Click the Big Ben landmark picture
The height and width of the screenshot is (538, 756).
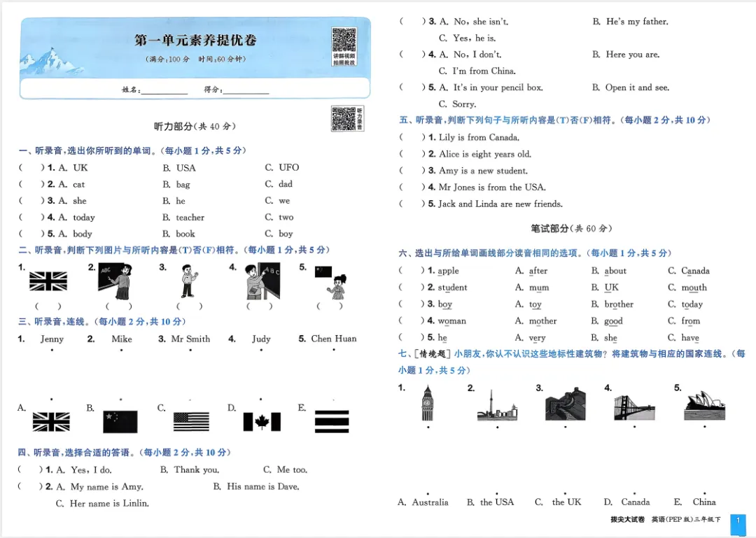pos(429,404)
